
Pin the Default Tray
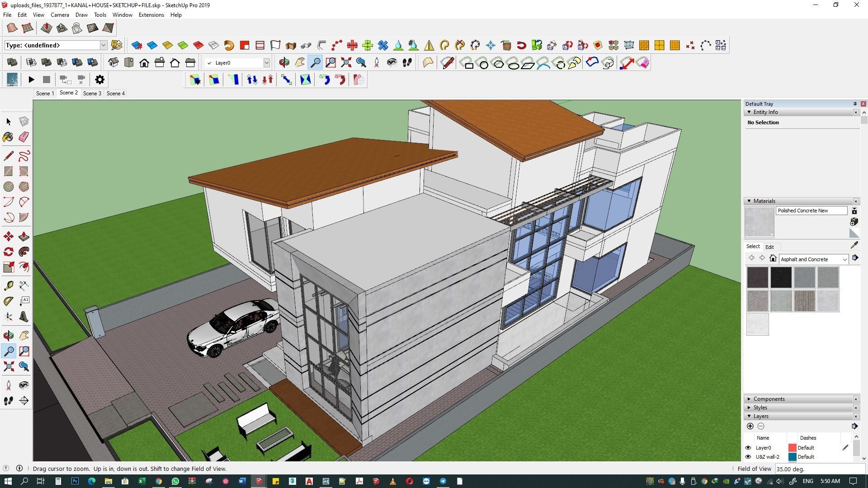[x=854, y=103]
